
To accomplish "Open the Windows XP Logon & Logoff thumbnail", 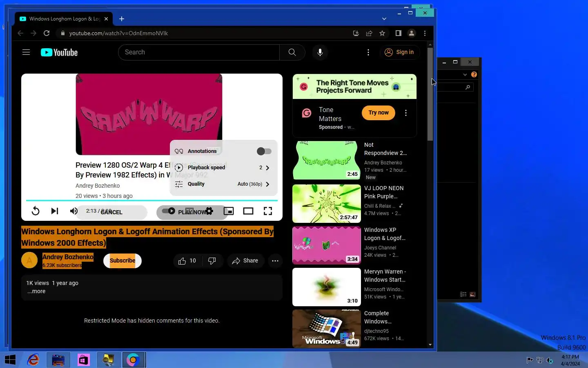I will coord(327,245).
